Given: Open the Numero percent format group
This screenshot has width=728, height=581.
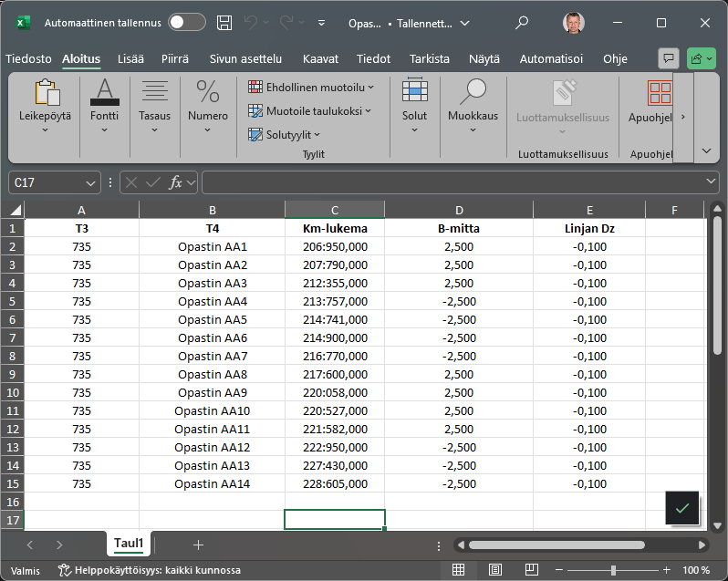Looking at the screenshot, I should 208,106.
